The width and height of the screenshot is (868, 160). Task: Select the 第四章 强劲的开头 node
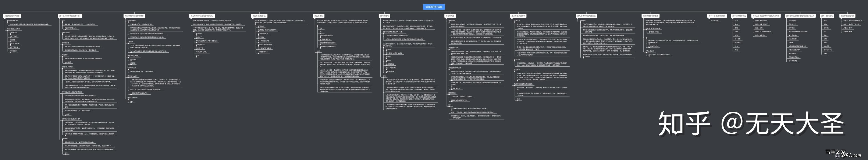tap(259, 16)
